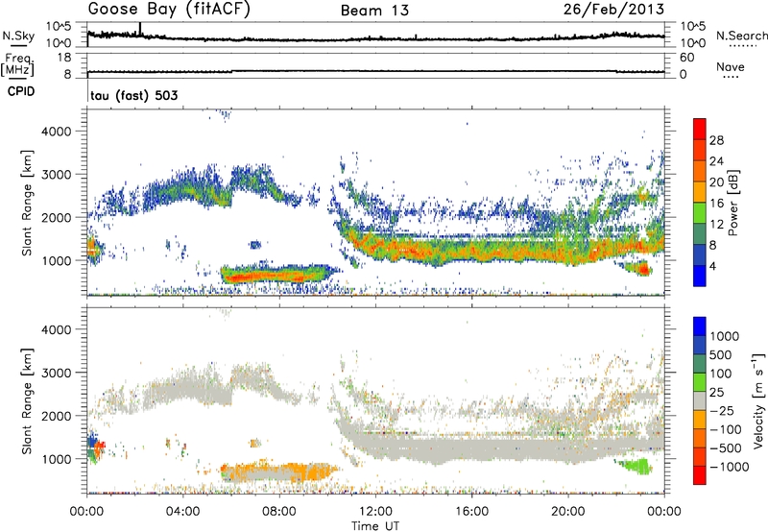Screen dimensions: 768x532
Task: Click the power panel "Slant Range [km]" label
Action: [x=27, y=203]
